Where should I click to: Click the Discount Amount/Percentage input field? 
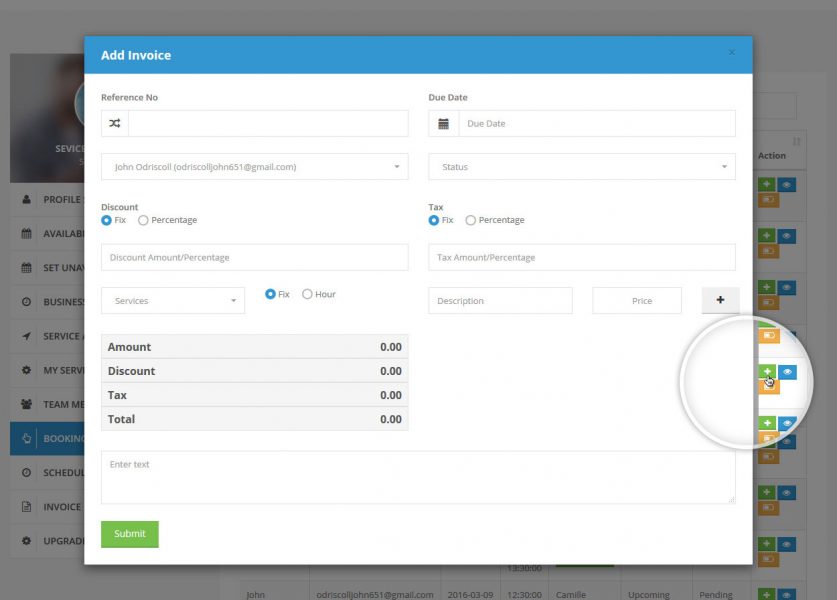(x=254, y=257)
